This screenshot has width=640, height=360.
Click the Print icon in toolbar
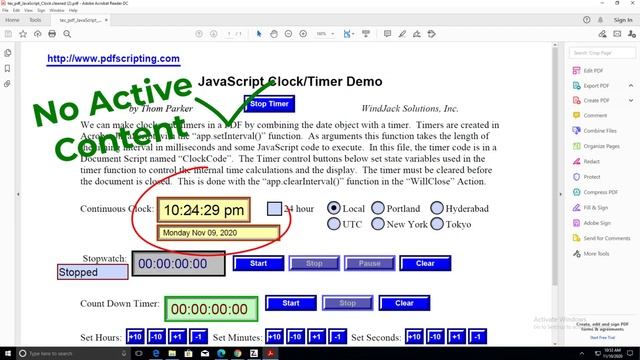pos(52,34)
